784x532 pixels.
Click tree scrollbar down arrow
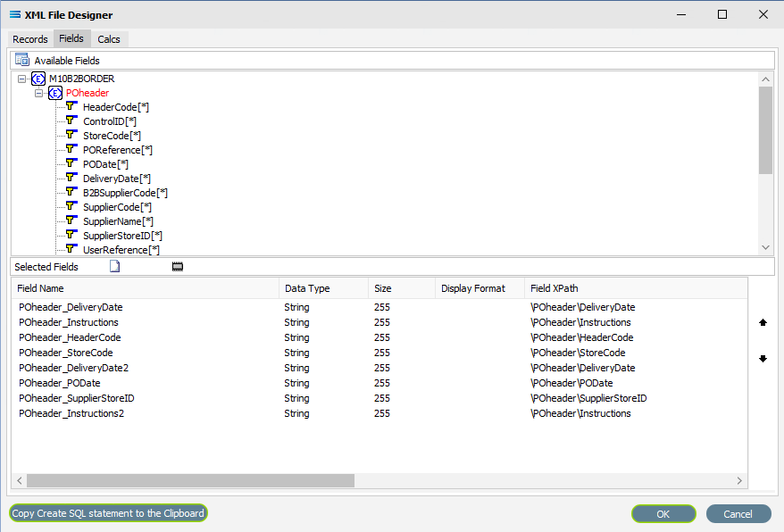pos(765,247)
